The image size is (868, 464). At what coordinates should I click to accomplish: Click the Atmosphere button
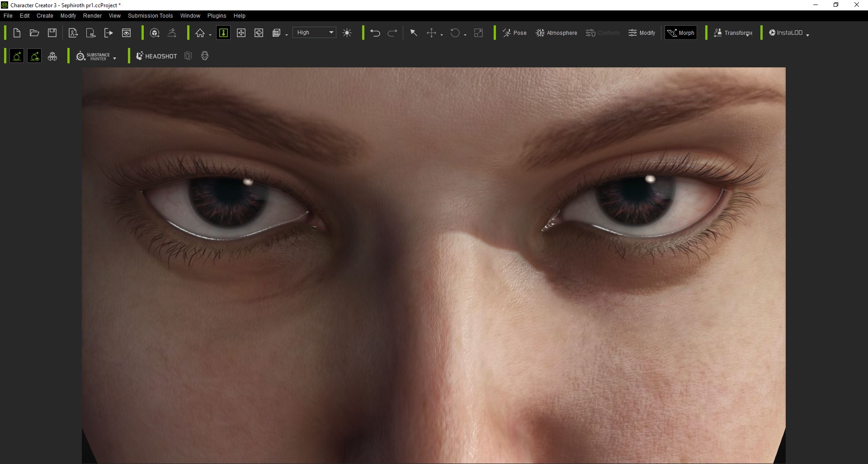557,33
